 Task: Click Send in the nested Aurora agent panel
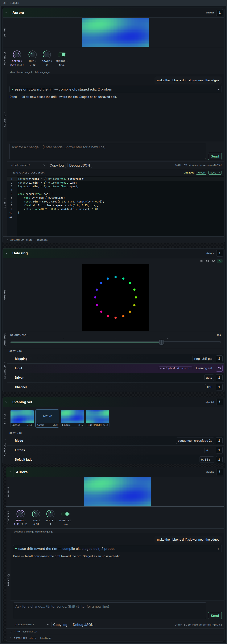215,616
